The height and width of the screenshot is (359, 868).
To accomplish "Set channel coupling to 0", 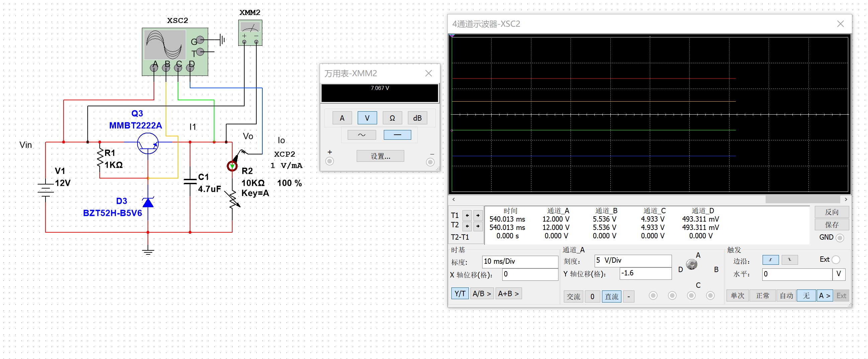I will pos(592,296).
